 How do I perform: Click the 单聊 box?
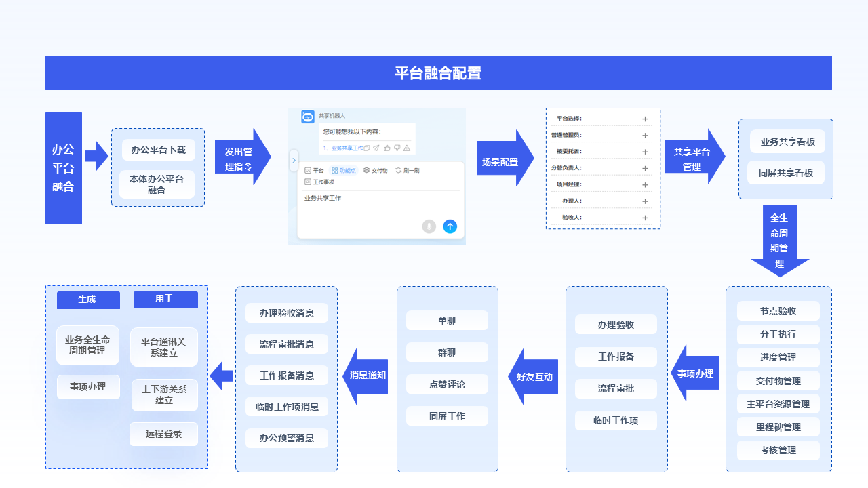pyautogui.click(x=447, y=321)
